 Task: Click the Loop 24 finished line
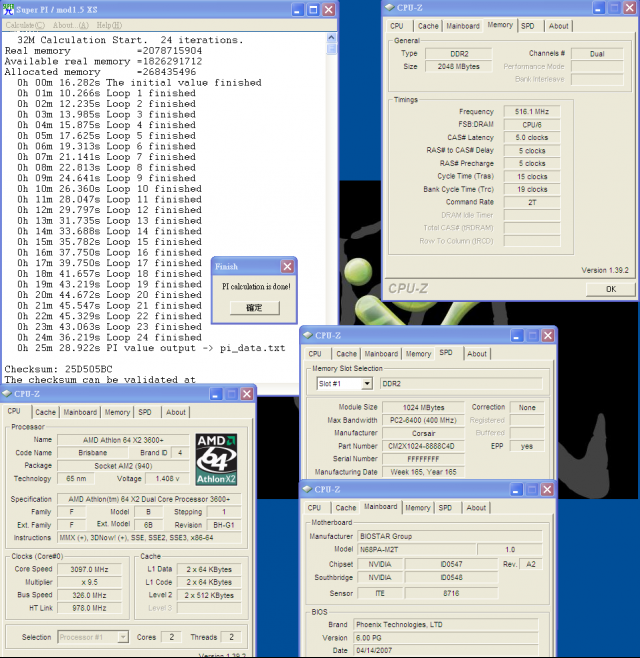(x=110, y=337)
